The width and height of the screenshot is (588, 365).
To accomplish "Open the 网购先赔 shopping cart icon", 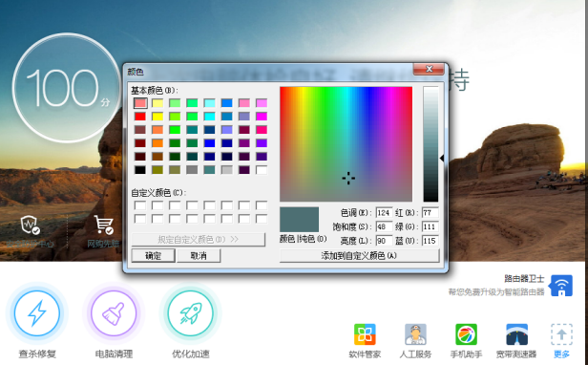I will 103,225.
